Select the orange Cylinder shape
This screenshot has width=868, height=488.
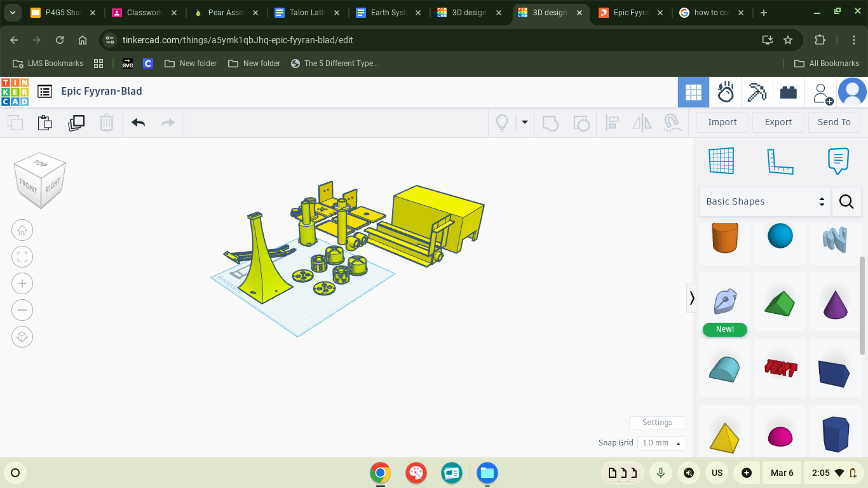pyautogui.click(x=725, y=237)
